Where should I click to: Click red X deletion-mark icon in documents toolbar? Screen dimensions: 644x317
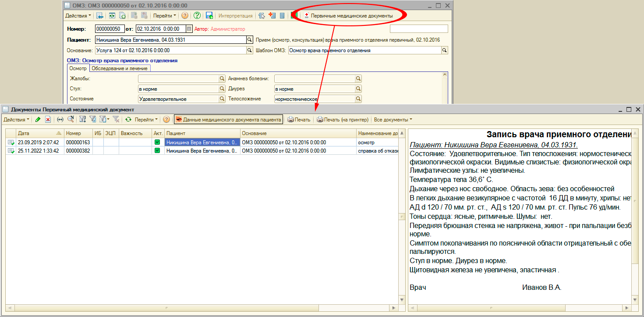48,119
